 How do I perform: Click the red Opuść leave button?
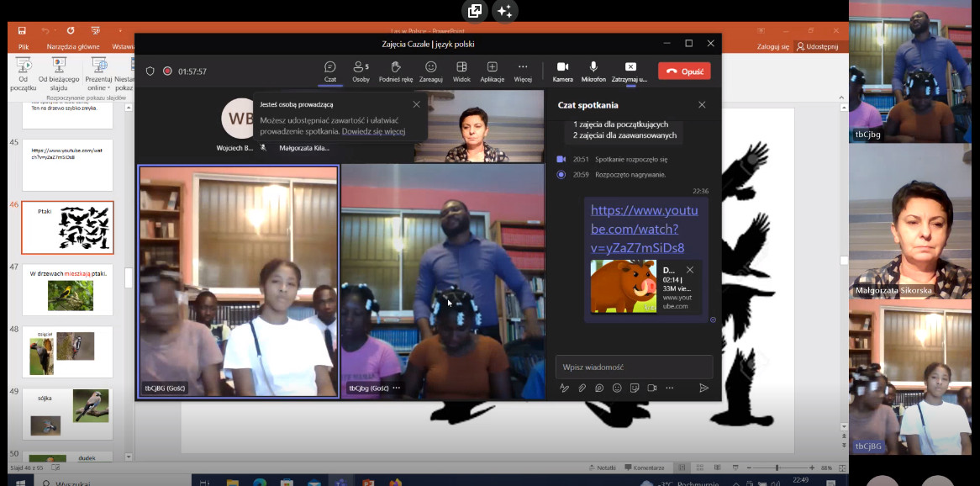click(684, 71)
